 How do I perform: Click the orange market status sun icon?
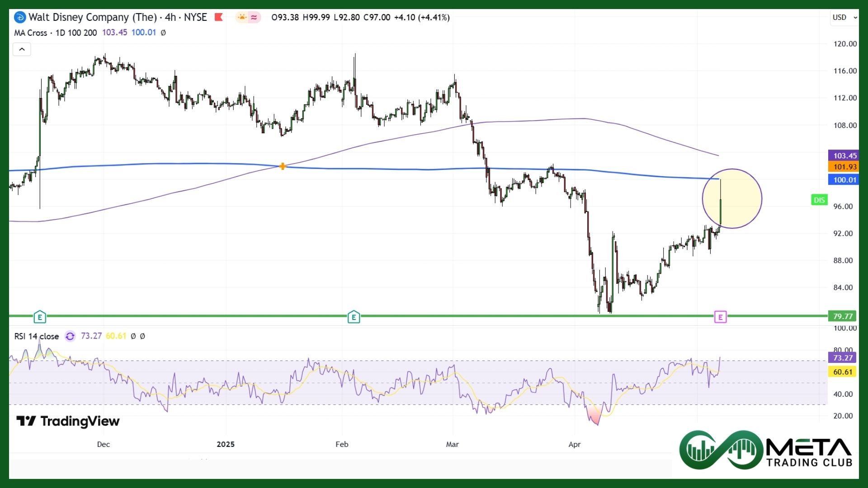(242, 17)
